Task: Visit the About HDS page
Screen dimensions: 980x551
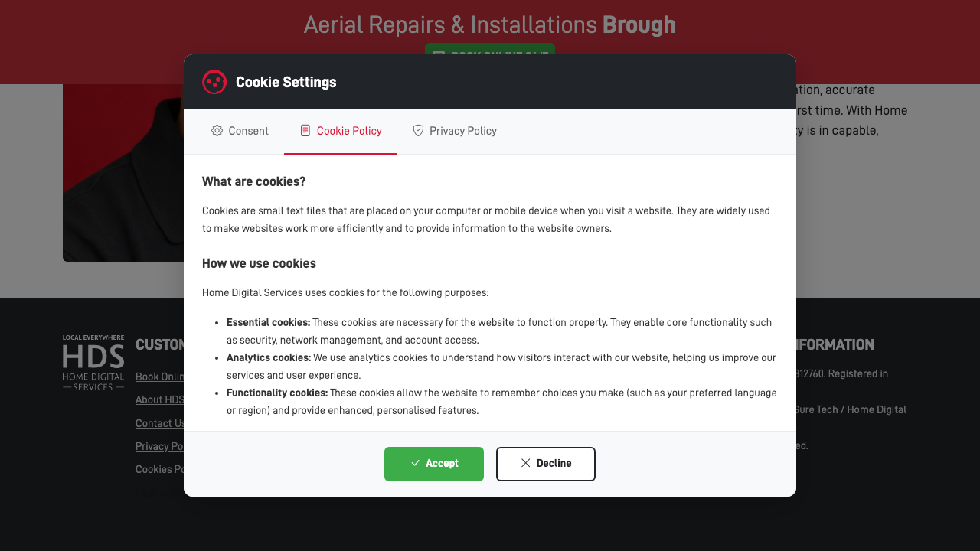Action: pos(160,399)
